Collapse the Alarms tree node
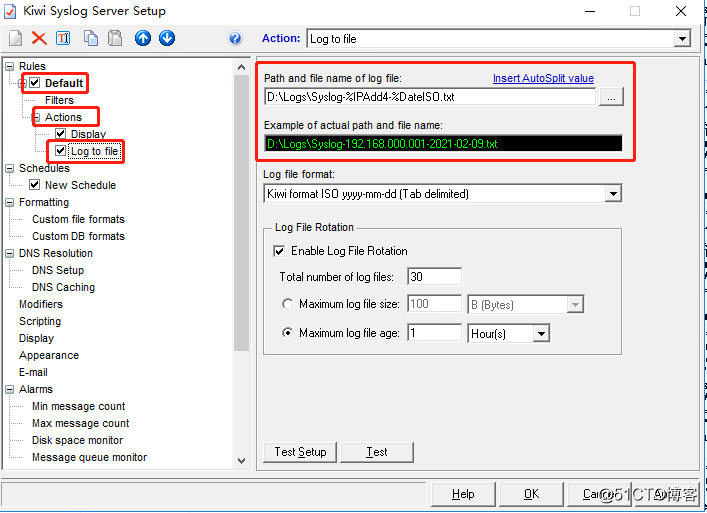Image resolution: width=707 pixels, height=513 pixels. pyautogui.click(x=9, y=389)
